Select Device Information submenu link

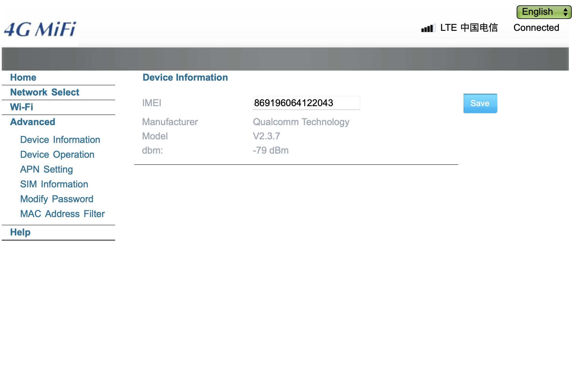click(60, 140)
